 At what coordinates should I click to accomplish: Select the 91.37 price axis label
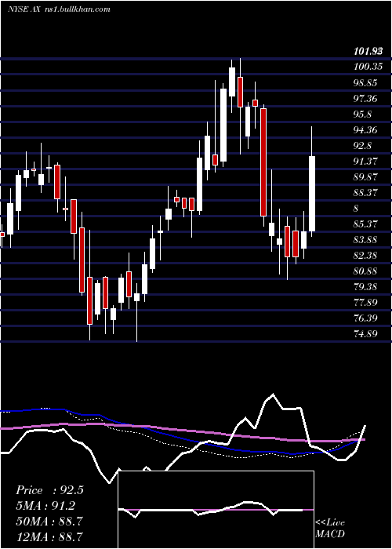365,162
